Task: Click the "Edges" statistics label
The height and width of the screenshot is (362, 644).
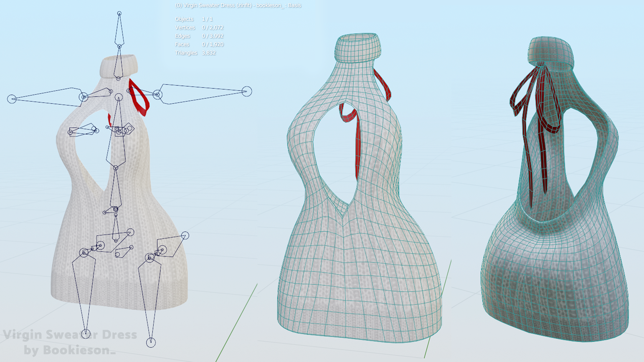Action: tap(182, 36)
